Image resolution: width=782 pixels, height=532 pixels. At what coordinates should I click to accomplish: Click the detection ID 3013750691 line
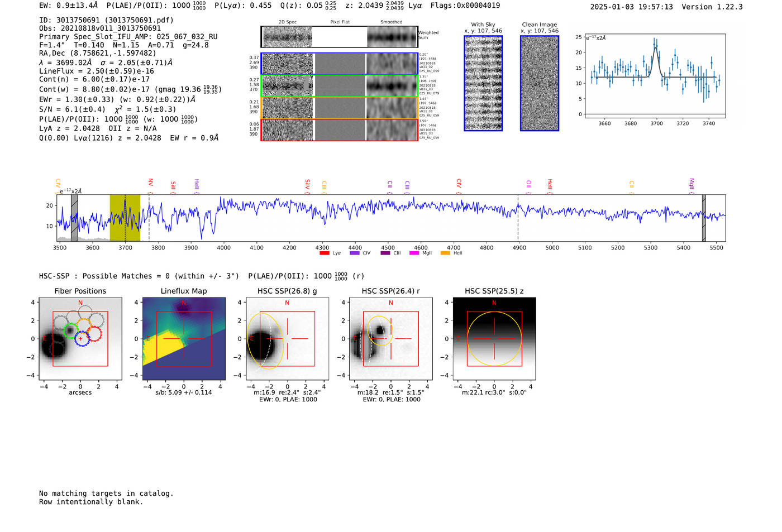click(106, 20)
